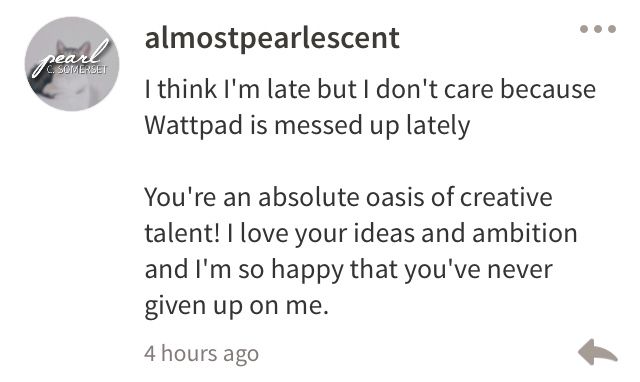The width and height of the screenshot is (640, 382).
Task: Visit the almostpearlescent username link
Action: pyautogui.click(x=272, y=38)
